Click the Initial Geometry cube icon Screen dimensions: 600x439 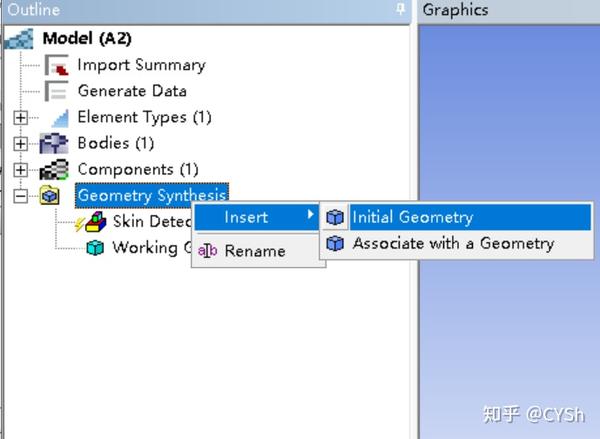point(335,217)
